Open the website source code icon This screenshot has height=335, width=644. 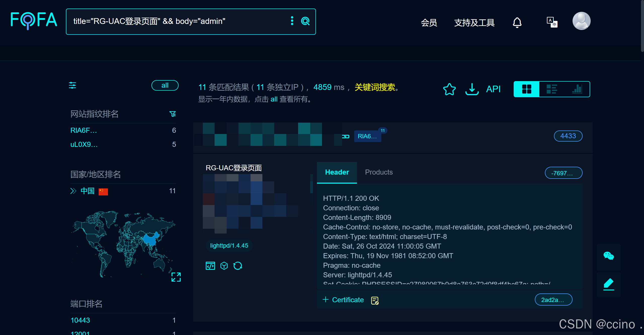click(210, 266)
